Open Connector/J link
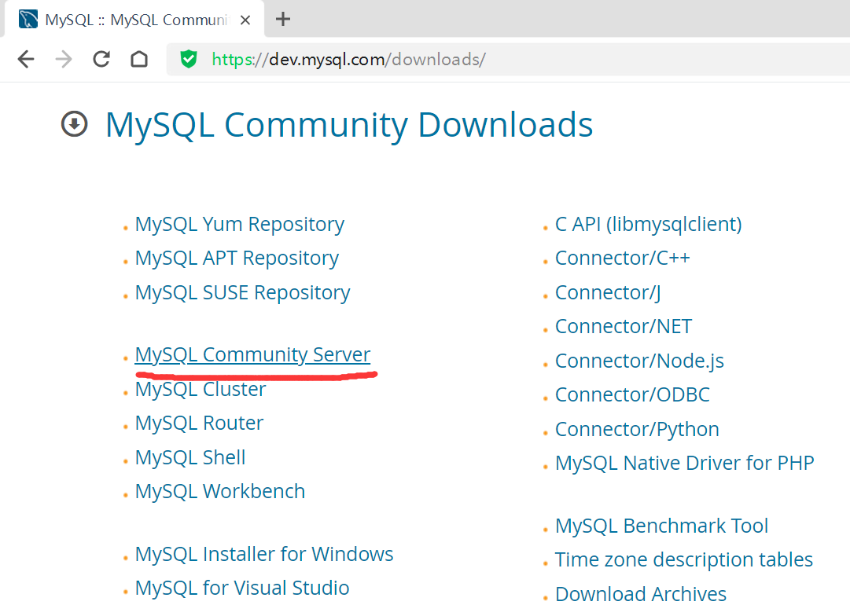Screen dimensions: 850x616 coord(608,292)
